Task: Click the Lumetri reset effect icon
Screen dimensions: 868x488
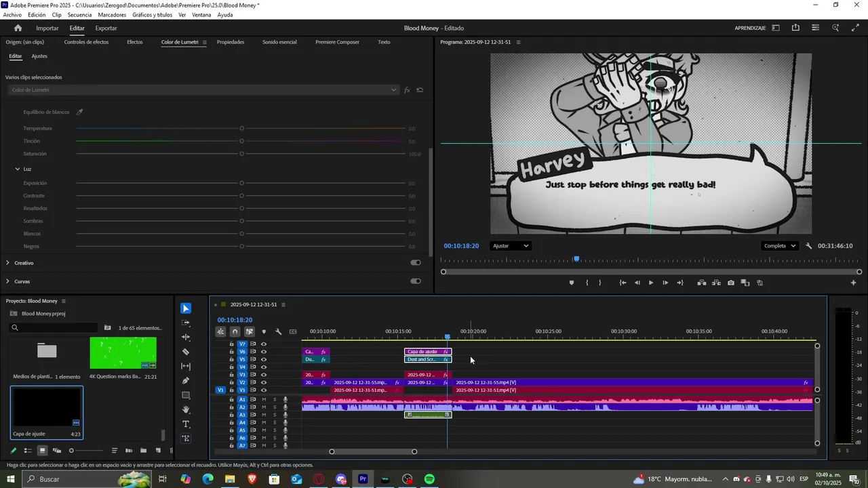Action: (420, 90)
